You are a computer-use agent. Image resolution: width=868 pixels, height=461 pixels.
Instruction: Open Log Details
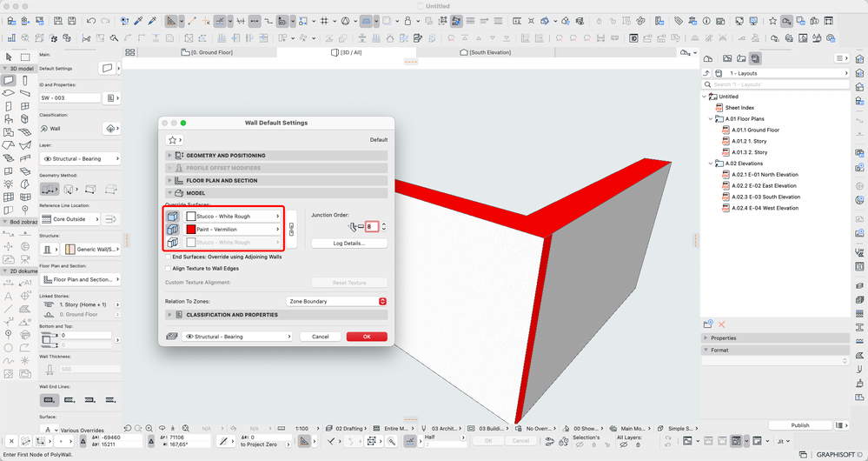[348, 244]
